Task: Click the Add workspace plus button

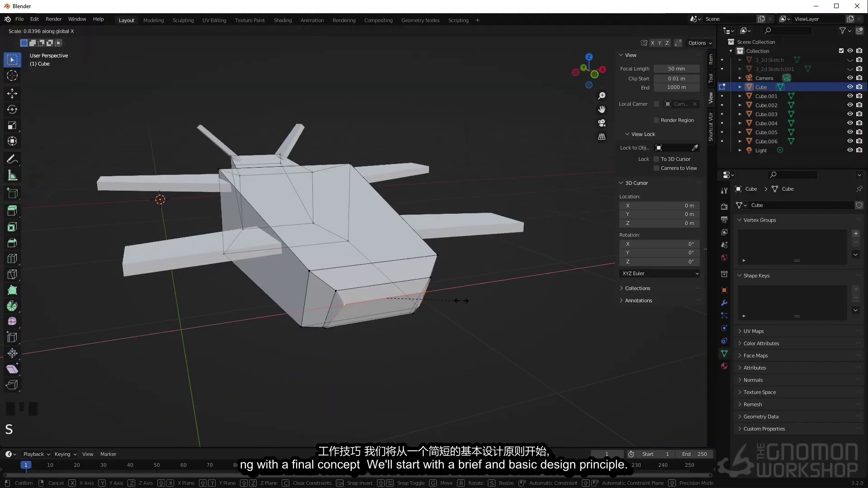Action: coord(477,20)
